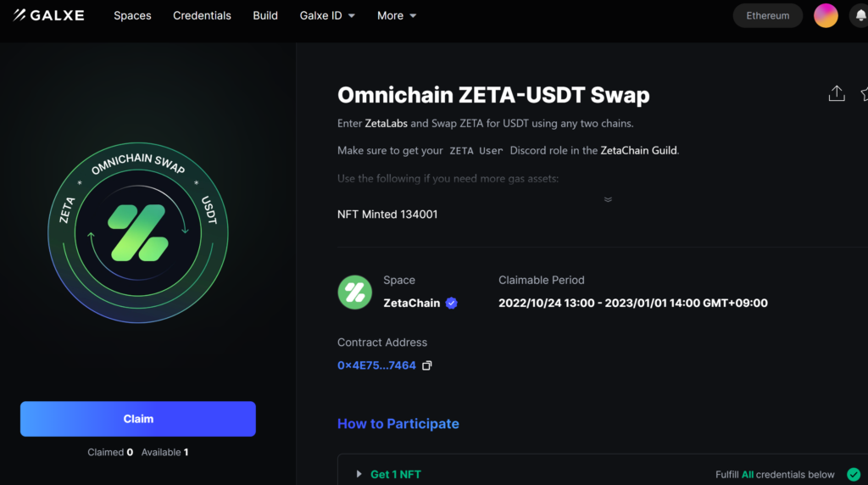Click the user profile avatar
868x485 pixels.
point(826,15)
